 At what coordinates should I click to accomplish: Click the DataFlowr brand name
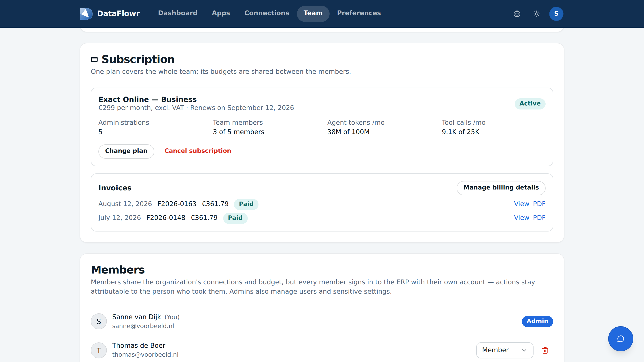click(x=119, y=13)
